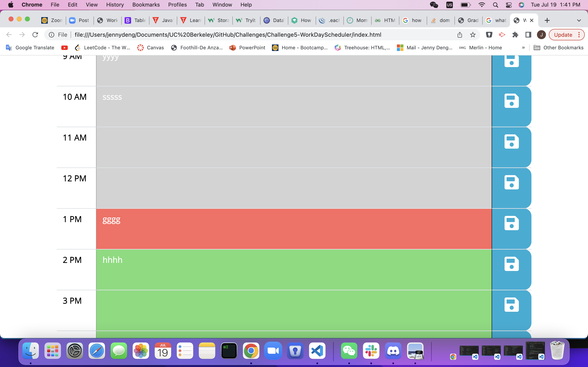
Task: Open the Other Bookmarks folder
Action: [558, 48]
